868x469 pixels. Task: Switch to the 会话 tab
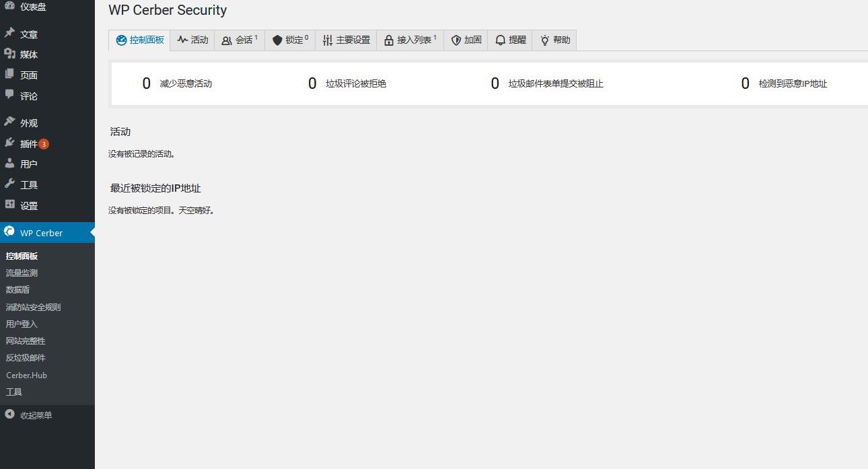click(240, 40)
